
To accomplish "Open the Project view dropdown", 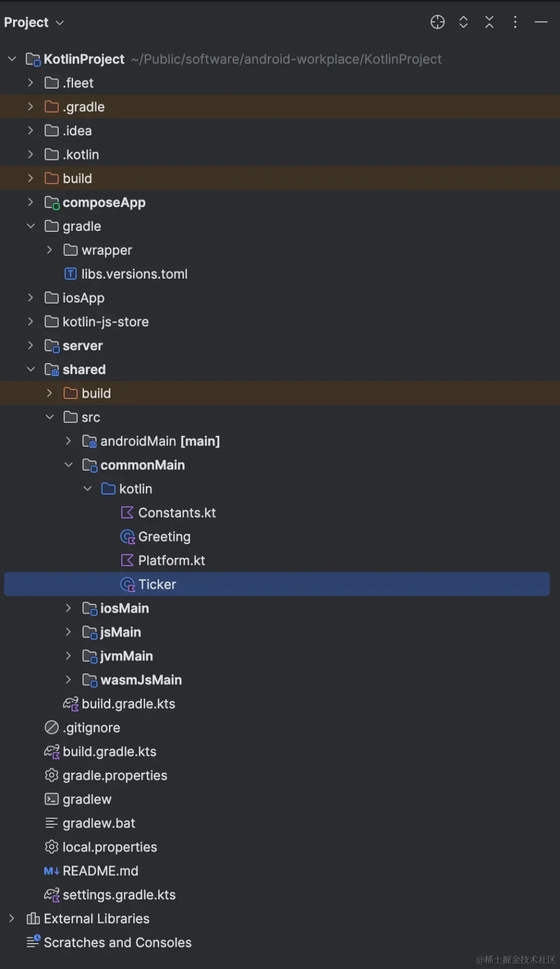I will 34,22.
